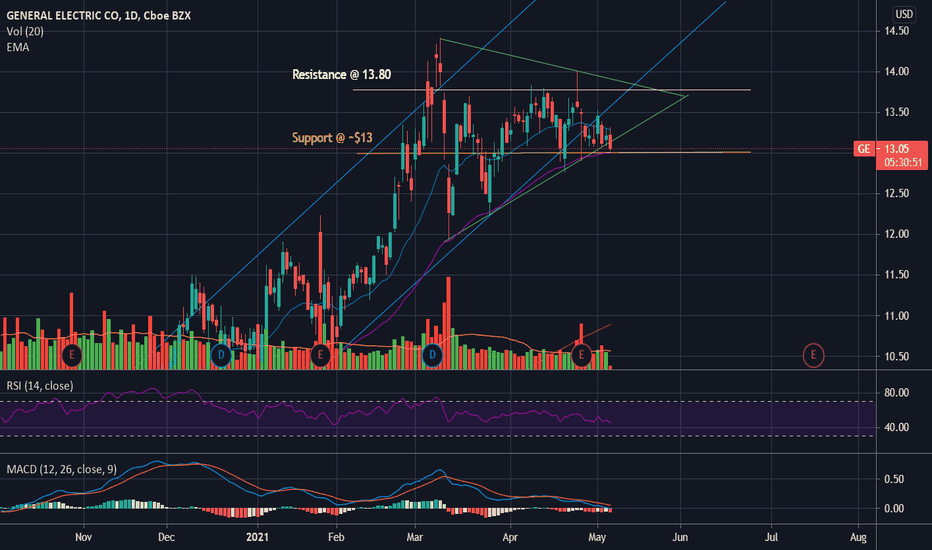Viewport: 932px width, 550px height.
Task: Select the 'Support @ ~$13' text annotation
Action: [332, 137]
